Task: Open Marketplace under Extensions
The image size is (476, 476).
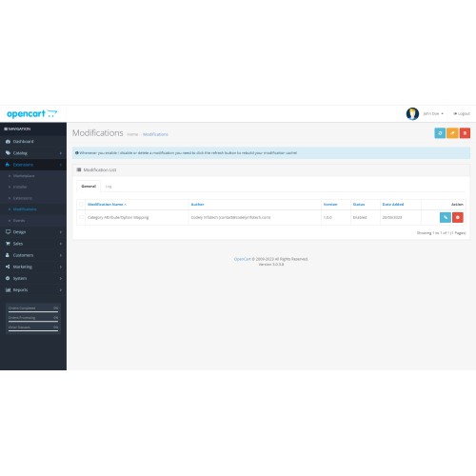Action: [24, 176]
